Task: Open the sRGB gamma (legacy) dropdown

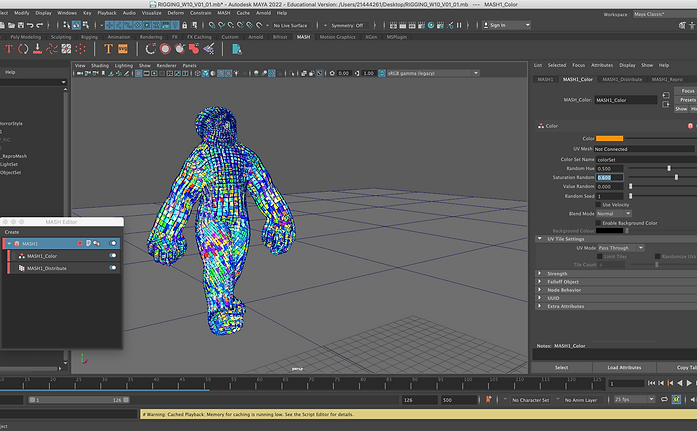Action: click(x=433, y=73)
